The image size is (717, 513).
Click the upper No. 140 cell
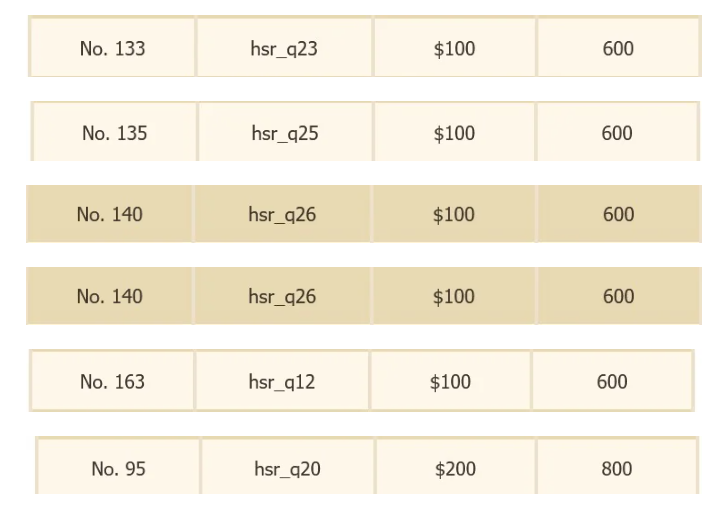tap(110, 214)
